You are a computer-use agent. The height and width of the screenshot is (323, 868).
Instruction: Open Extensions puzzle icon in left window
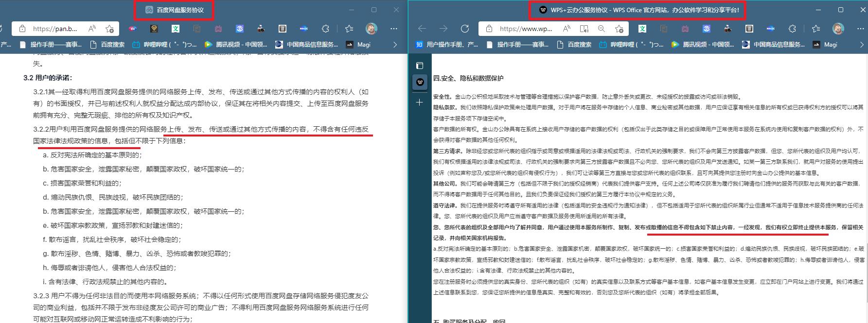coord(326,29)
